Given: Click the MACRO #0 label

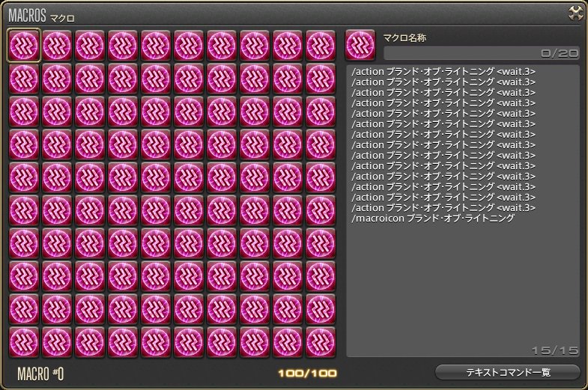Looking at the screenshot, I should [40, 374].
